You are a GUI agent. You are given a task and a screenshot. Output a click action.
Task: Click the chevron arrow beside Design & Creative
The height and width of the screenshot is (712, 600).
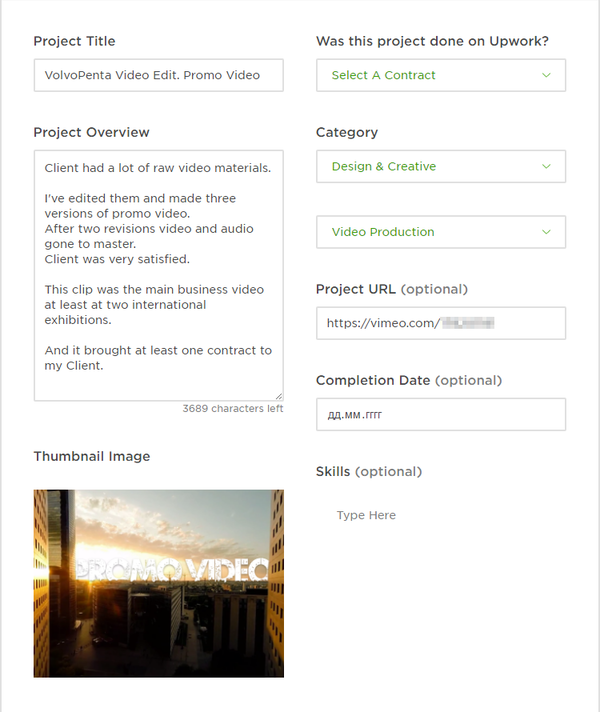(546, 166)
